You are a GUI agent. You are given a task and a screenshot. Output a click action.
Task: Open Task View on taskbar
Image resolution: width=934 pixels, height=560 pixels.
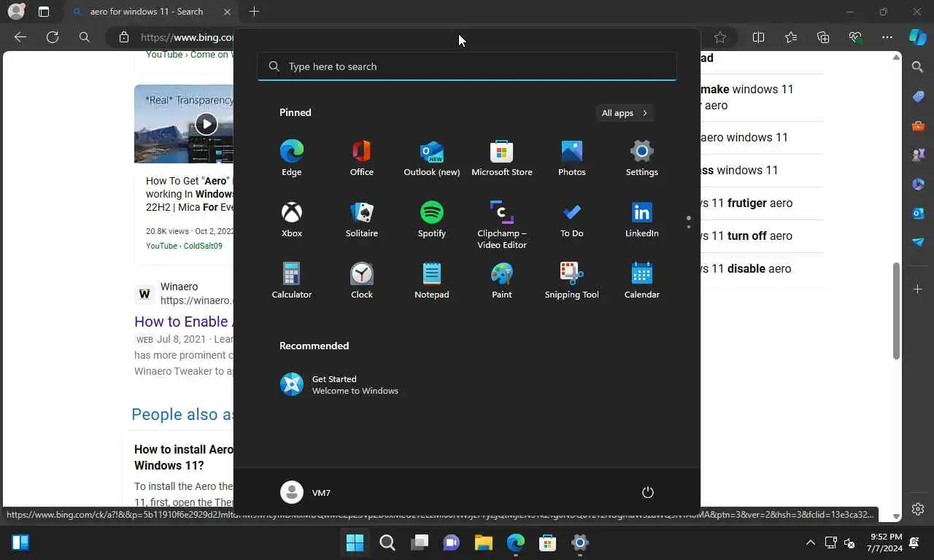pos(420,542)
